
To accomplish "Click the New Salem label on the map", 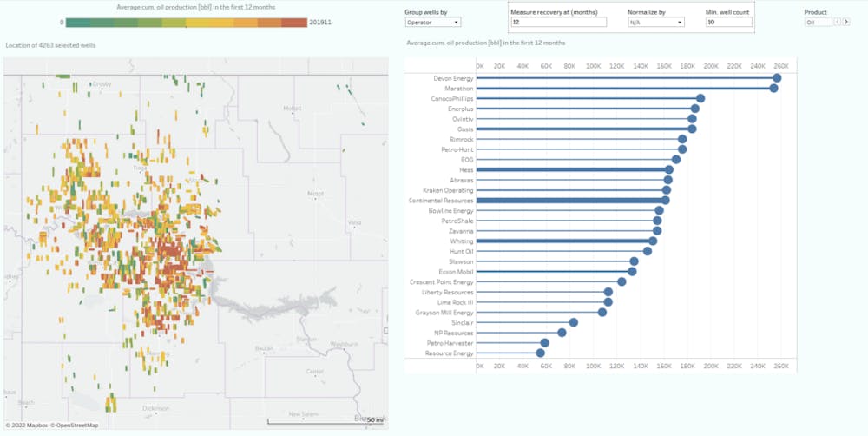I will point(303,414).
